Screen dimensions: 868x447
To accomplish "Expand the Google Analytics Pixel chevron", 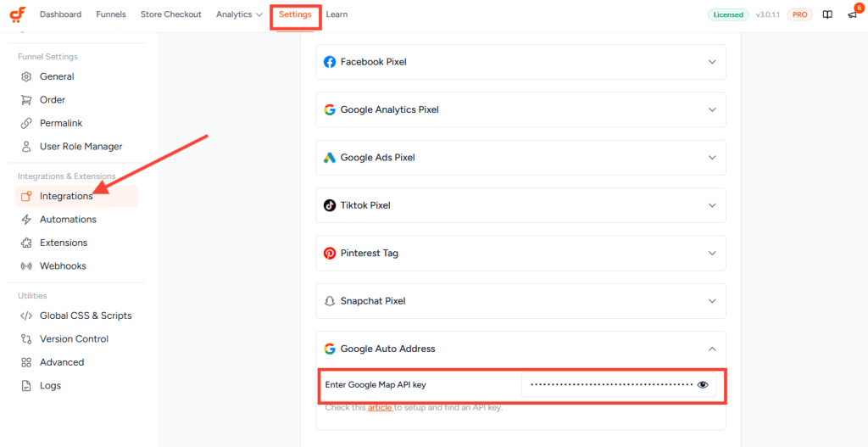I will tap(712, 109).
